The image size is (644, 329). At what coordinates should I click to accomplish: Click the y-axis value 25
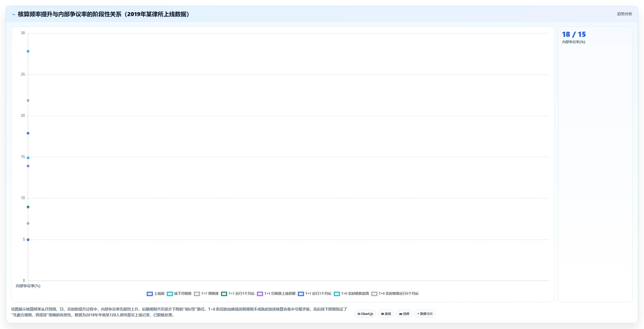click(x=23, y=75)
